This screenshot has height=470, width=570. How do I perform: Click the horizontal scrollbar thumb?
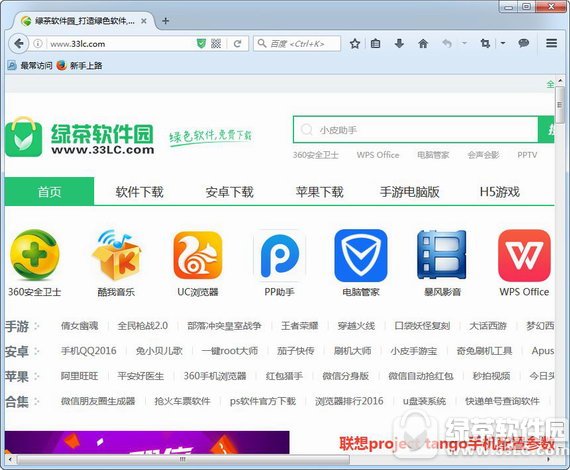tap(183, 459)
